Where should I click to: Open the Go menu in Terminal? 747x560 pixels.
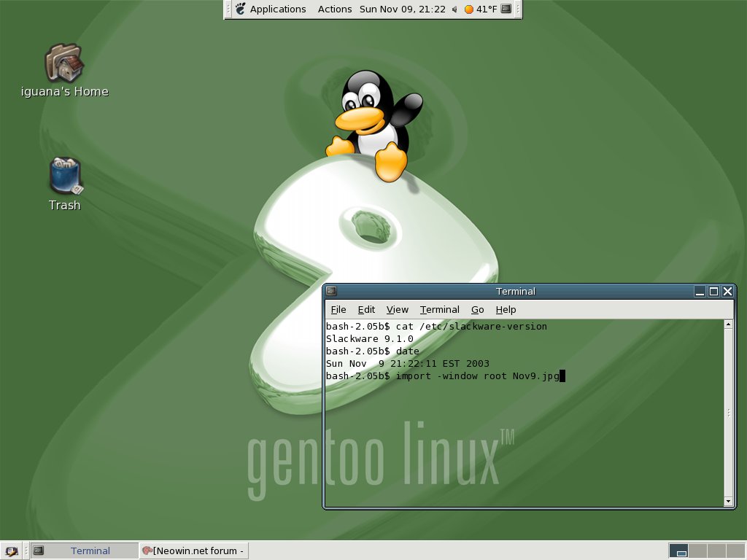477,309
